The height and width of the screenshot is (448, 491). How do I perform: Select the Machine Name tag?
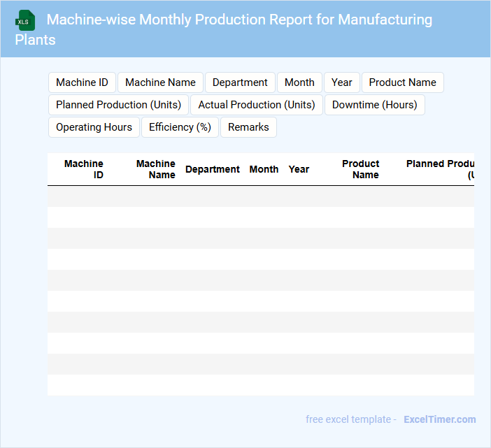[x=160, y=82]
